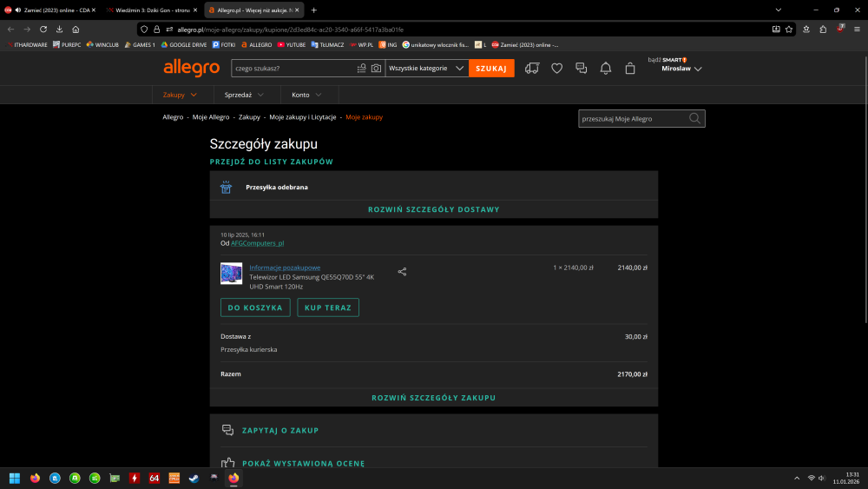Viewport: 868px width, 489px height.
Task: Open notifications bell icon
Action: (x=606, y=68)
